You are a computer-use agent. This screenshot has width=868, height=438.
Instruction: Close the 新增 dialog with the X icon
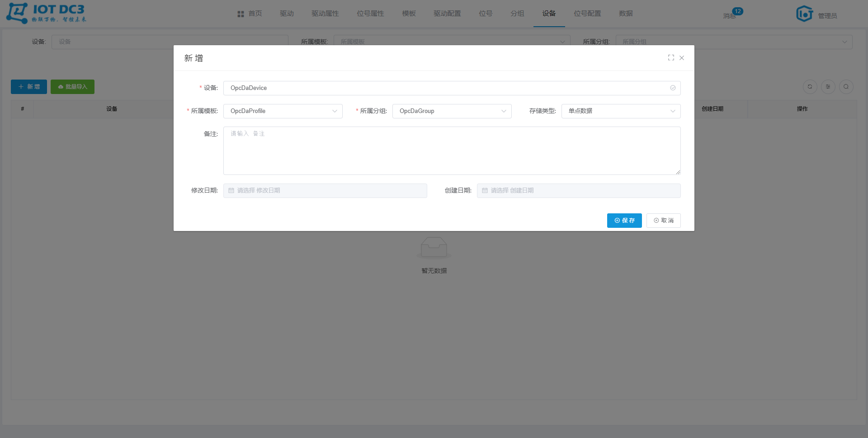click(x=682, y=58)
